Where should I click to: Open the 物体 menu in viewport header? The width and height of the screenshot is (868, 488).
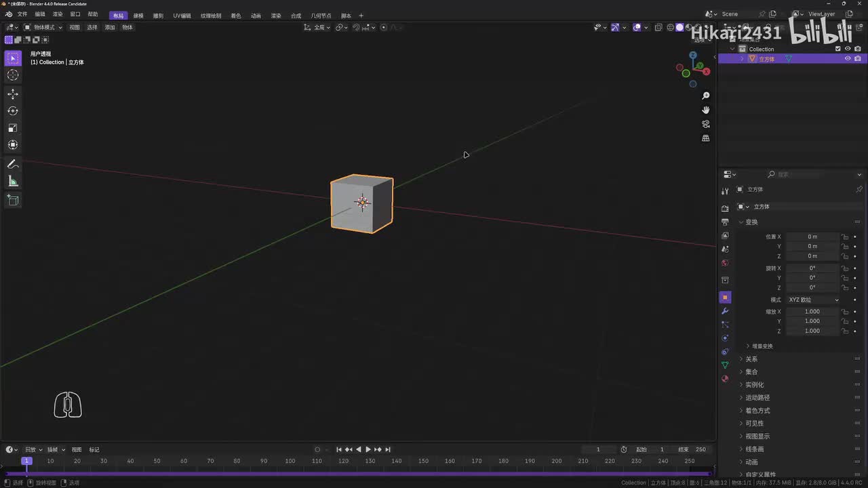(127, 27)
